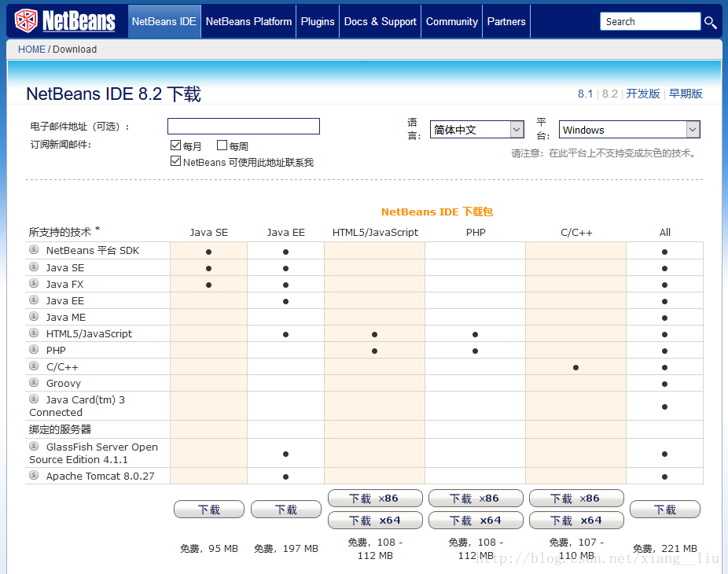Download C/C++ x64 bundle
The width and height of the screenshot is (728, 574).
coord(576,520)
